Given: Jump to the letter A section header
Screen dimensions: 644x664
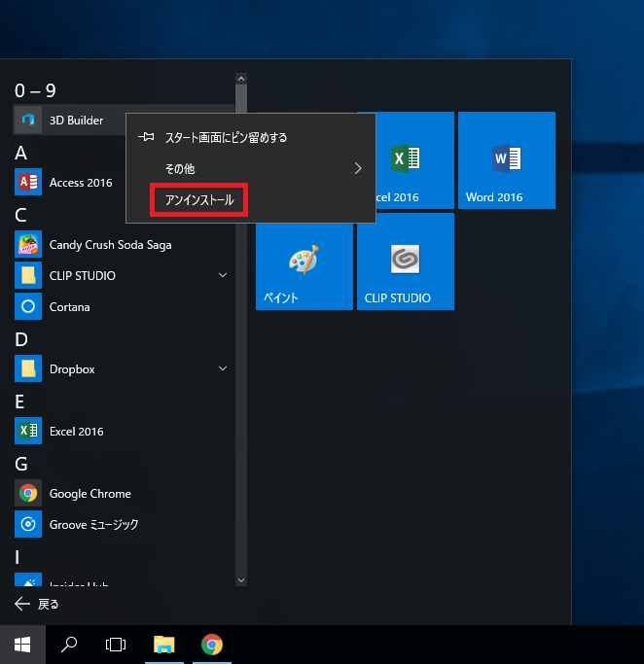Looking at the screenshot, I should coord(20,153).
